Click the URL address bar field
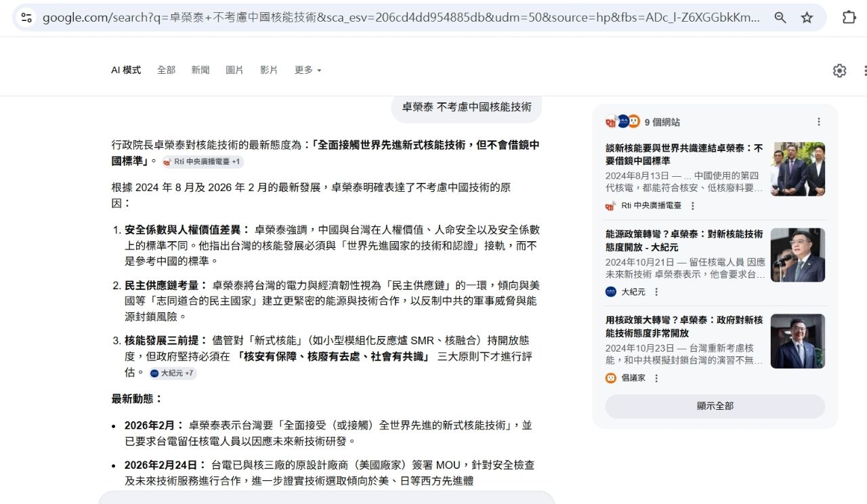 tap(400, 18)
